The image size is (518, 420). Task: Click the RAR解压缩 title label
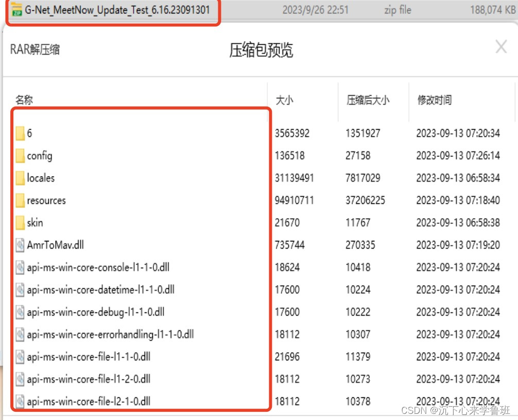(x=35, y=49)
